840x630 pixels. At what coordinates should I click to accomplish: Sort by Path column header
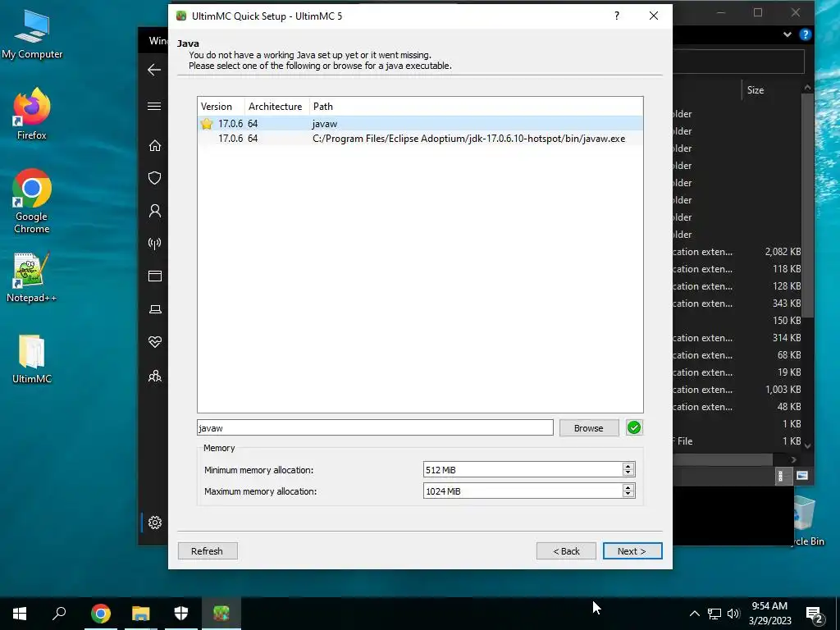[477, 106]
